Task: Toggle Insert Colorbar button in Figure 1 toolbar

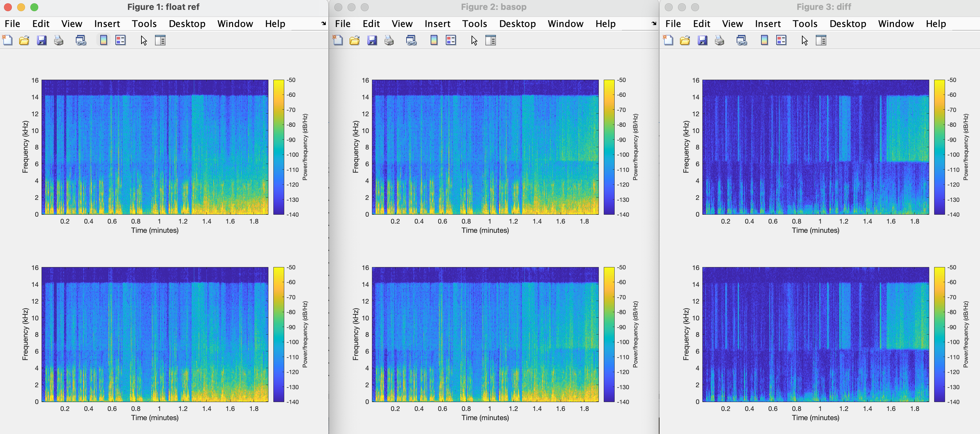Action: [103, 40]
